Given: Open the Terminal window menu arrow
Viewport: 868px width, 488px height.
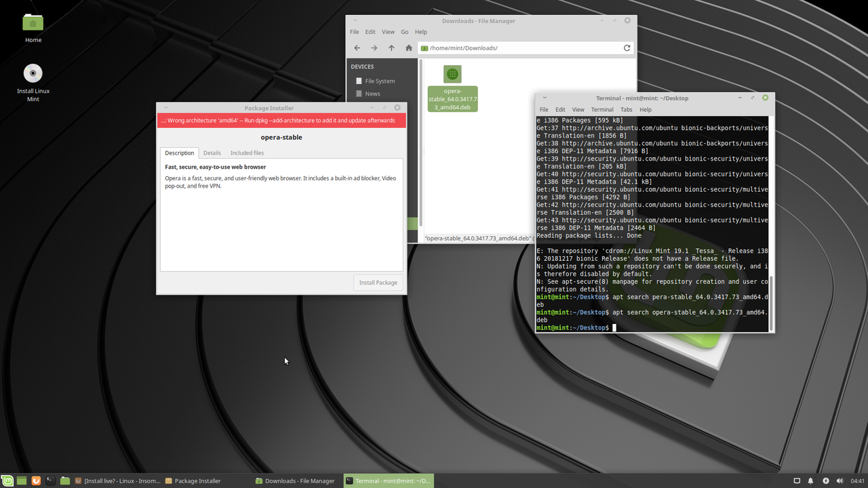Looking at the screenshot, I should (544, 98).
